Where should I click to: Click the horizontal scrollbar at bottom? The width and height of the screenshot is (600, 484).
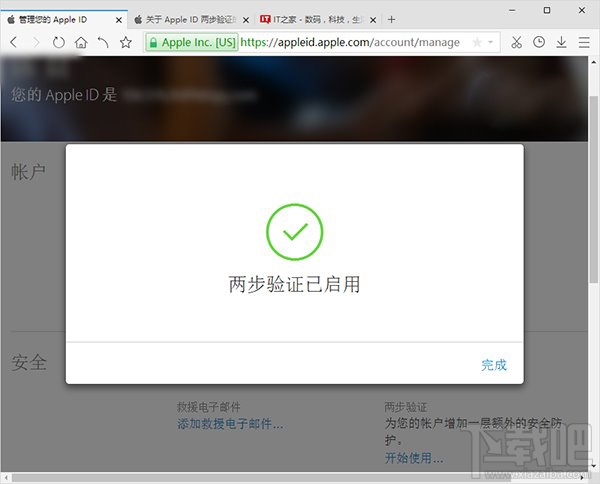click(x=260, y=477)
